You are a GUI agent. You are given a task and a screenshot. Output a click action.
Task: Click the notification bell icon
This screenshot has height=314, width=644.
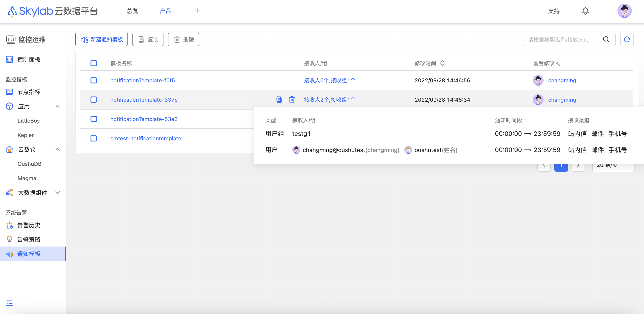click(585, 11)
